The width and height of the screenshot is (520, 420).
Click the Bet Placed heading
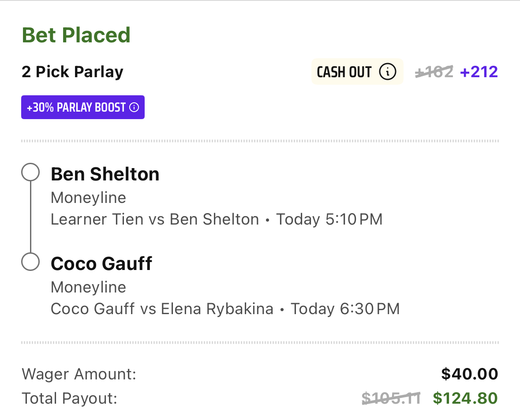click(76, 35)
